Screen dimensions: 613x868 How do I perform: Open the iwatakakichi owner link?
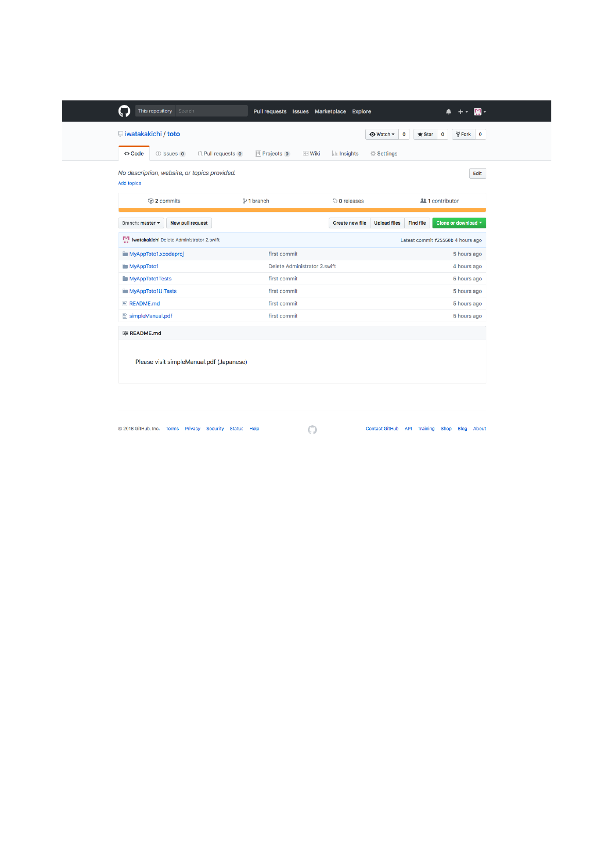coord(143,134)
